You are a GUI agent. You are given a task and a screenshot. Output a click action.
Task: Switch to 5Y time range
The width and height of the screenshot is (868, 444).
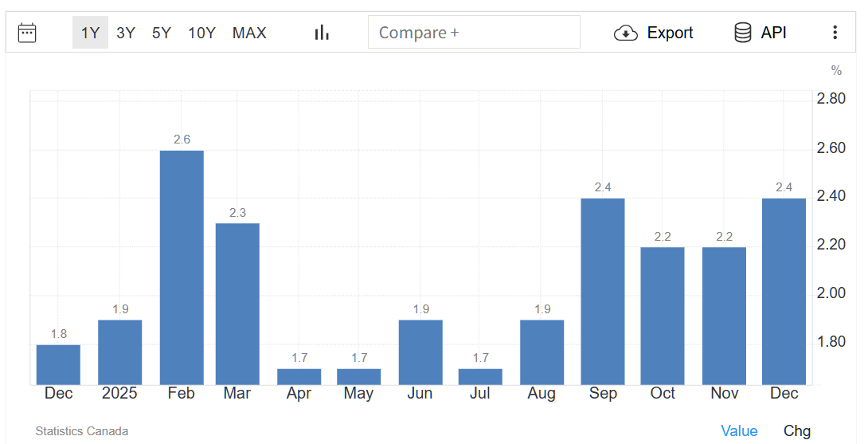[162, 33]
